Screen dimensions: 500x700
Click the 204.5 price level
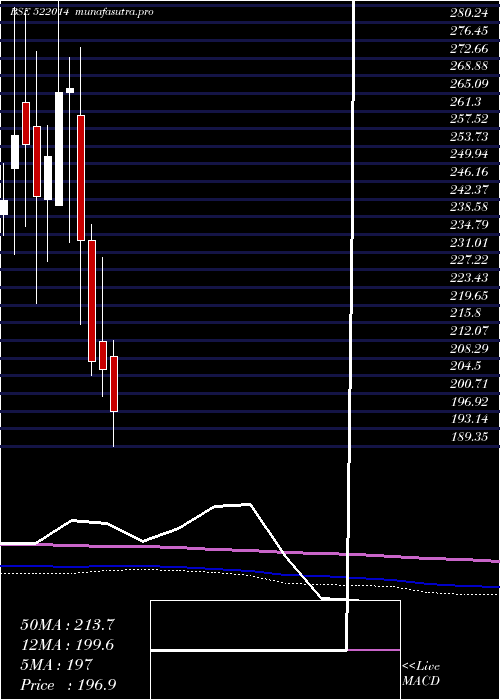[466, 367]
